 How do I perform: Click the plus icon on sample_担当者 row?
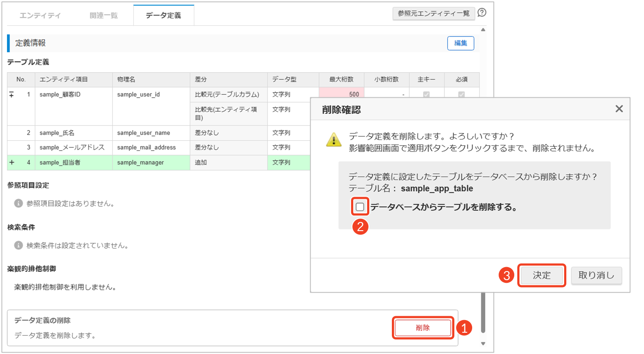(12, 162)
